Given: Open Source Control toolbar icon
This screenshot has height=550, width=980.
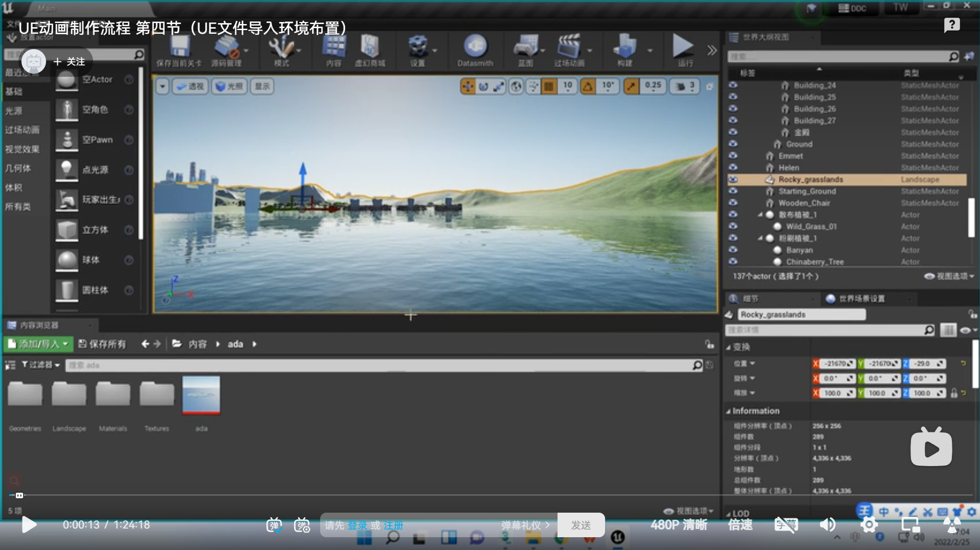Looking at the screenshot, I should coord(227,47).
